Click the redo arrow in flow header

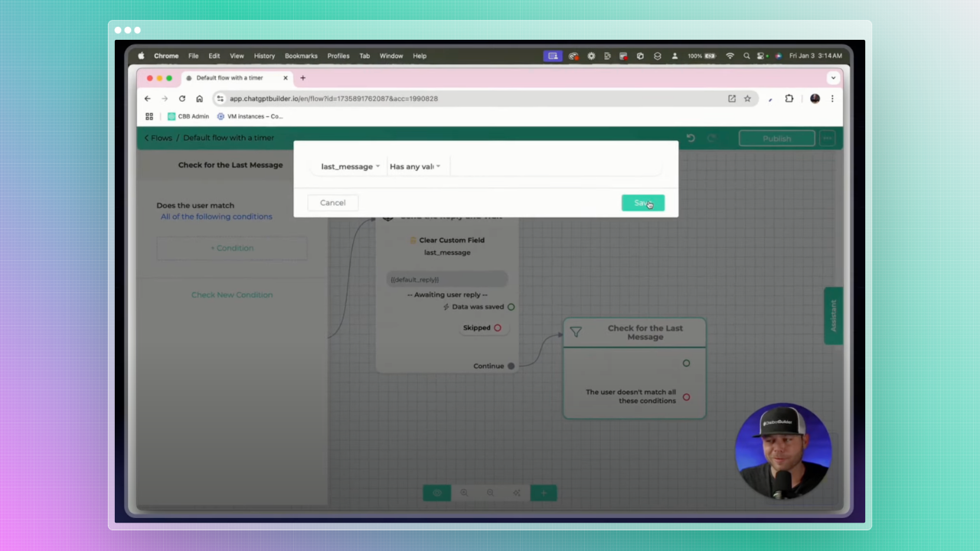pyautogui.click(x=711, y=138)
